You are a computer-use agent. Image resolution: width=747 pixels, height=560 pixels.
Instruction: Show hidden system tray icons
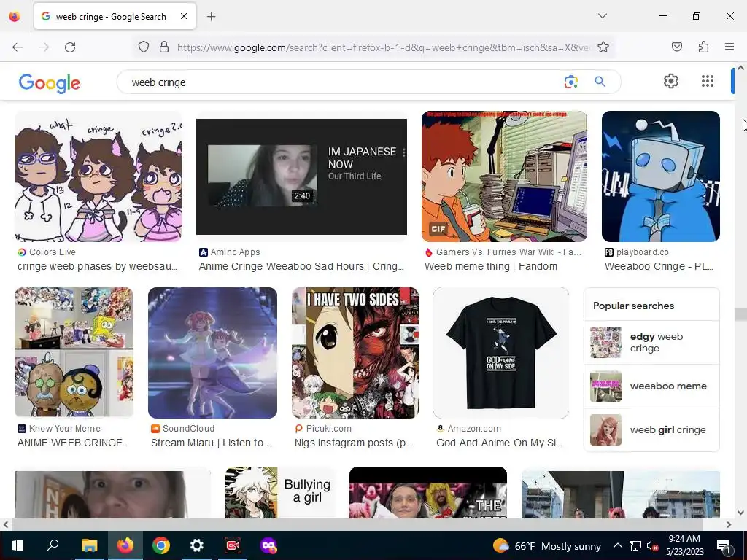[617, 545]
